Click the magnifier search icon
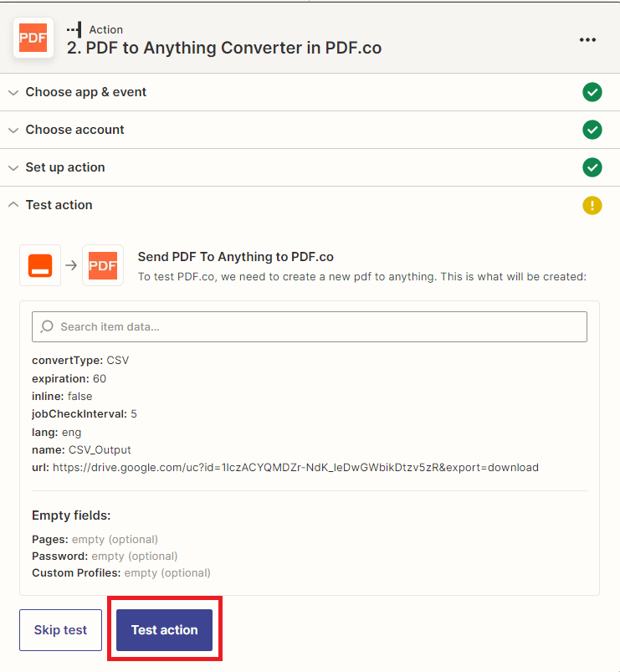This screenshot has height=672, width=620. point(47,326)
